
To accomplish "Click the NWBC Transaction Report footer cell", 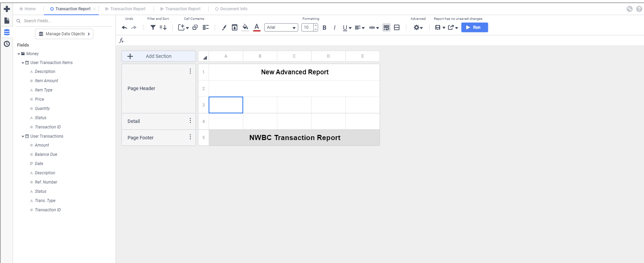I will pos(294,138).
